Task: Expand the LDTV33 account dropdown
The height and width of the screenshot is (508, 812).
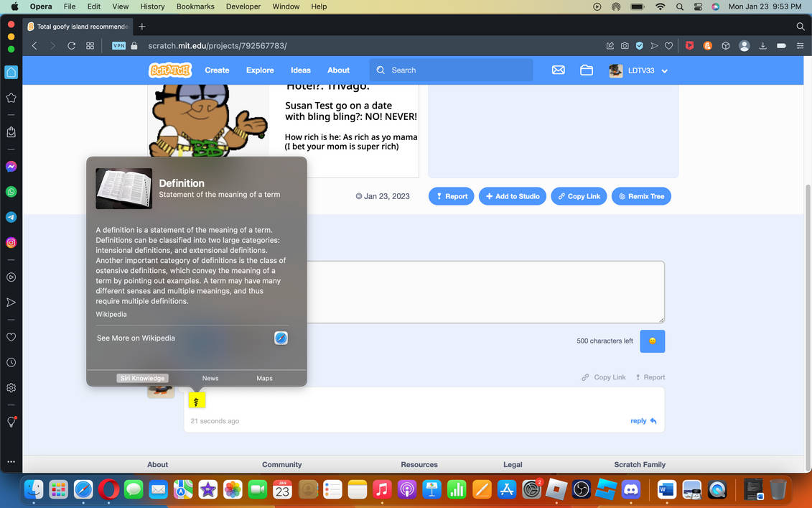Action: pyautogui.click(x=664, y=71)
